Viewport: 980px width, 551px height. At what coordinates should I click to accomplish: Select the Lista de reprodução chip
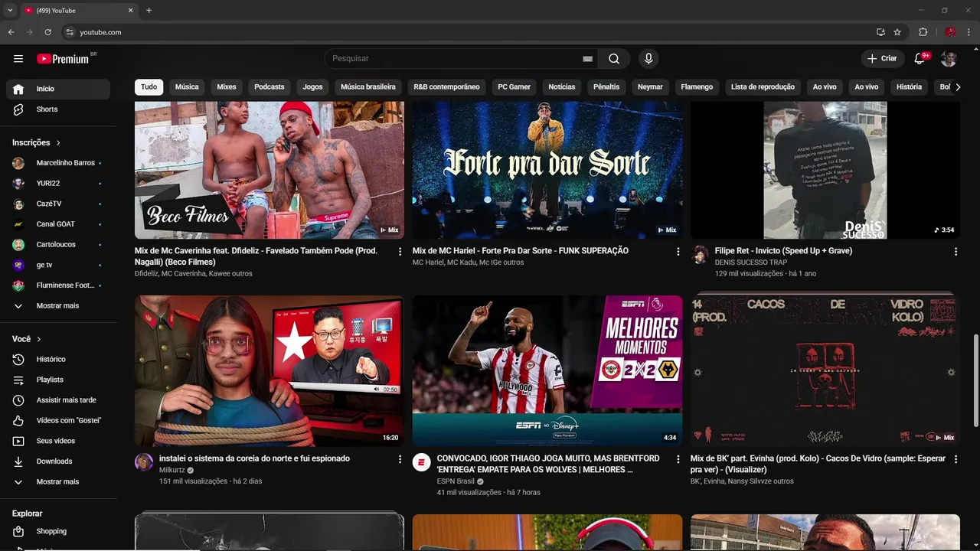(763, 87)
